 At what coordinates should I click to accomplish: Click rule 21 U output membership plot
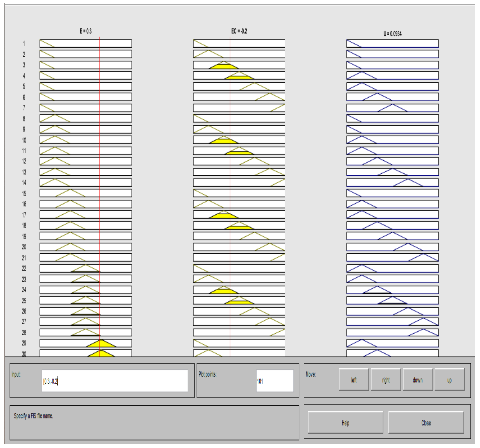click(392, 258)
